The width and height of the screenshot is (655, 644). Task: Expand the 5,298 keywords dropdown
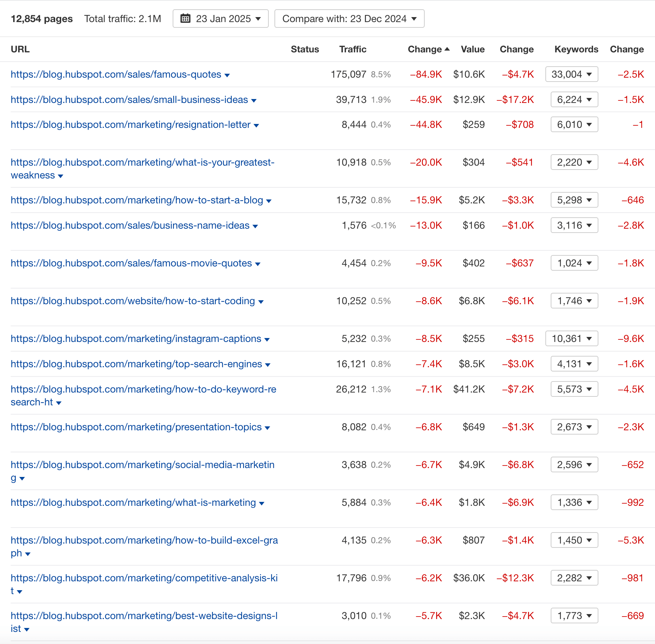[x=574, y=200]
